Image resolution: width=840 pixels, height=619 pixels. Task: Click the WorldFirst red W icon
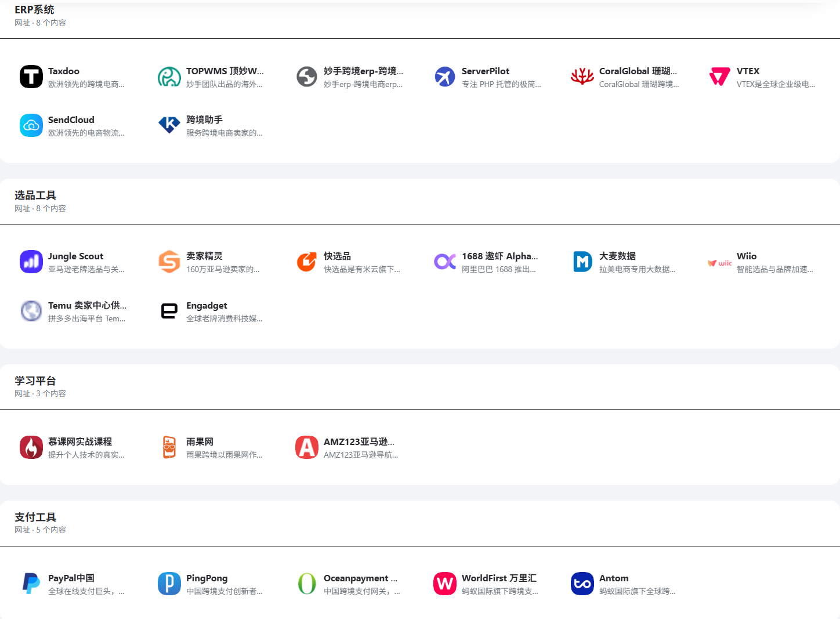(445, 584)
